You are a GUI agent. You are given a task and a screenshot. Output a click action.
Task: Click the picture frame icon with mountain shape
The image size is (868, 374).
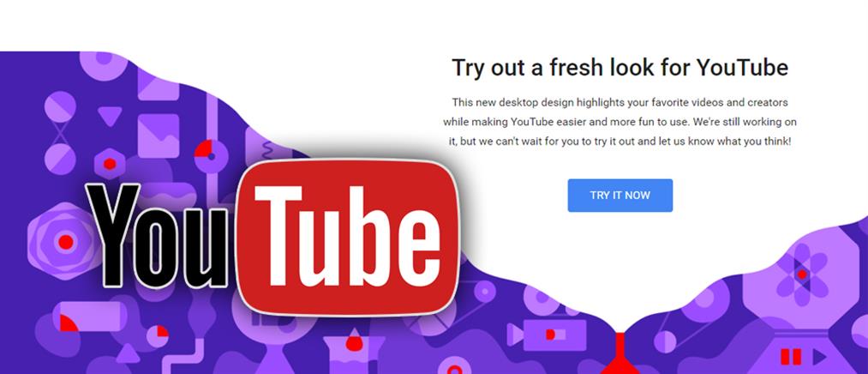[159, 136]
